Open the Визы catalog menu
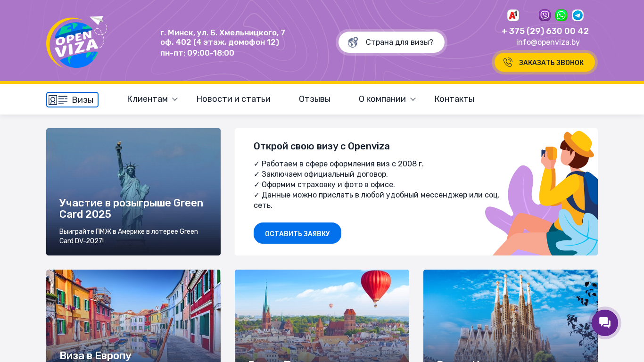The height and width of the screenshot is (362, 644). 72,99
